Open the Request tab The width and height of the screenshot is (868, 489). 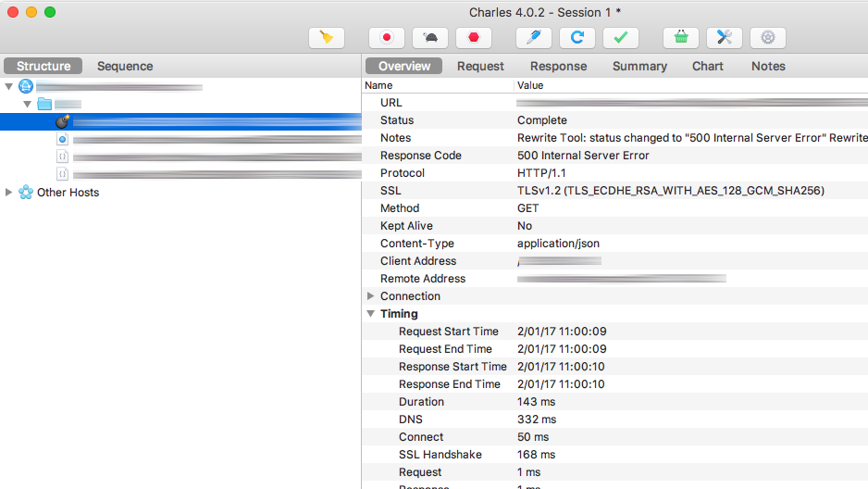480,66
